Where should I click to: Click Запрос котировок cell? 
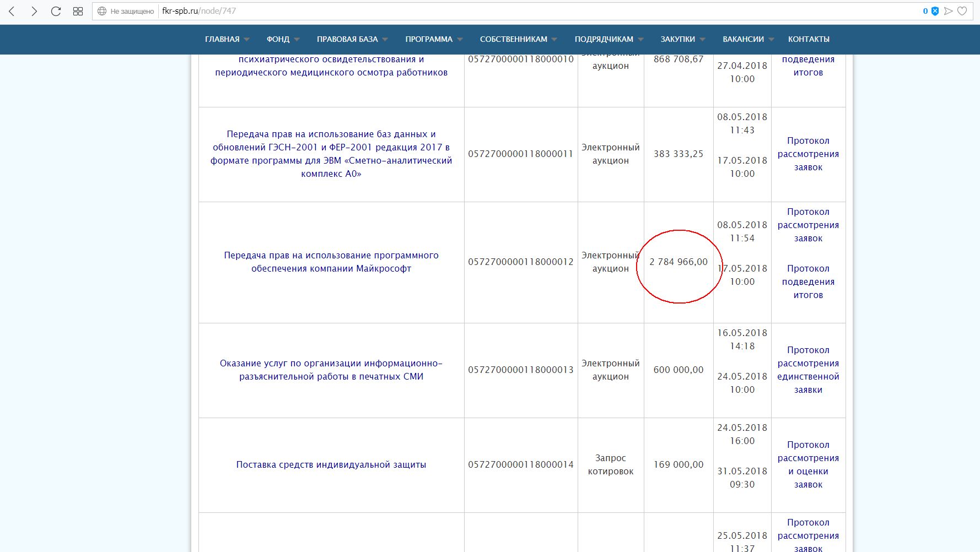click(611, 464)
